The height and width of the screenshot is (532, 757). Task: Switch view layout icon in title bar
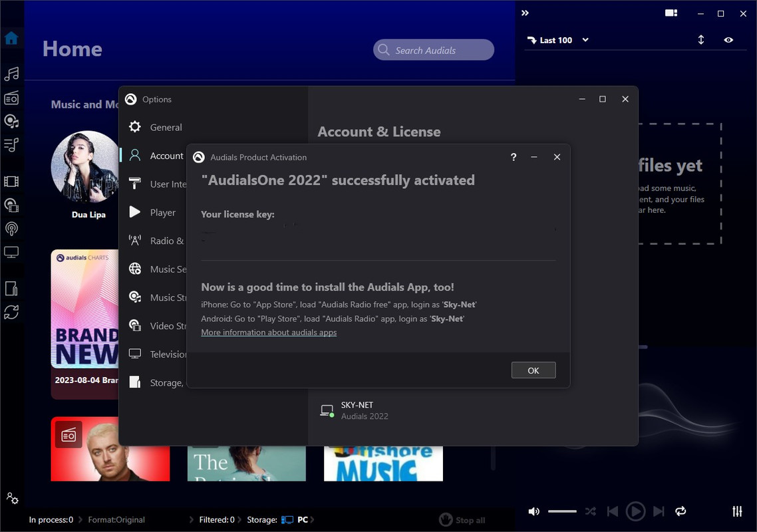pos(671,13)
